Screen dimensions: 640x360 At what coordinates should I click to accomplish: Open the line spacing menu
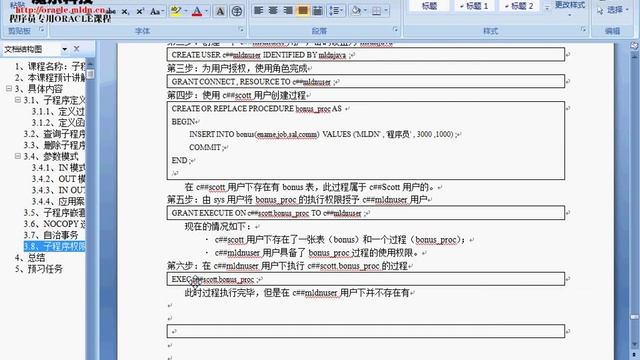(x=335, y=11)
